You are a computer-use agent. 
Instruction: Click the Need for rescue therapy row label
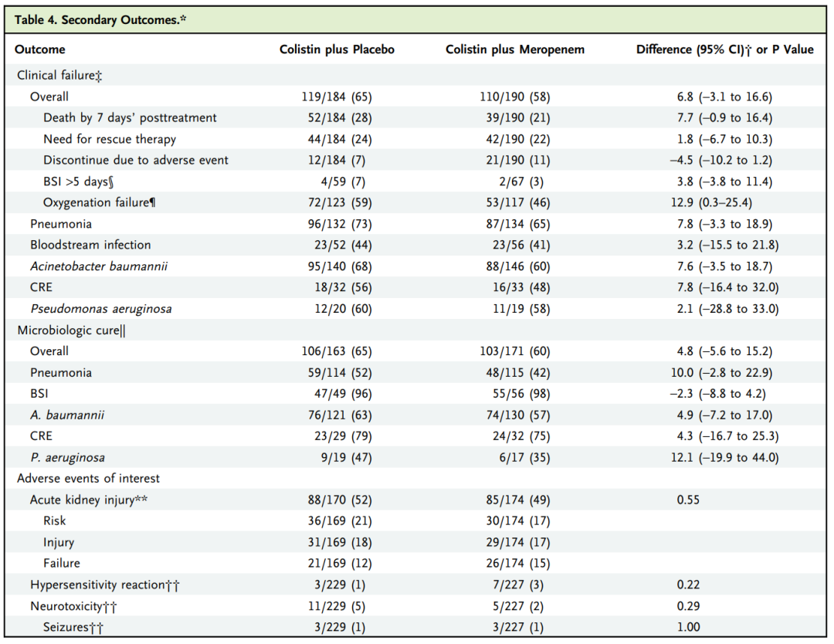(x=110, y=139)
